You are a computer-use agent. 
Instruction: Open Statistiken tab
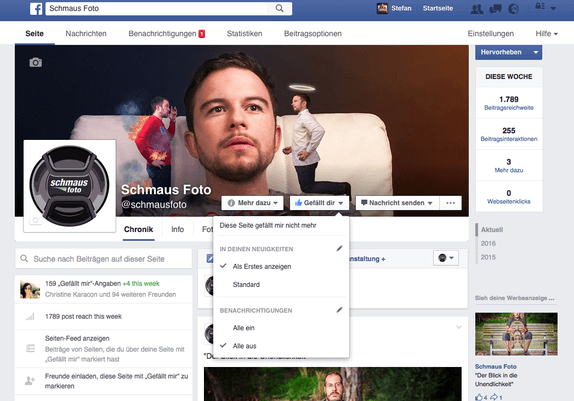(245, 34)
